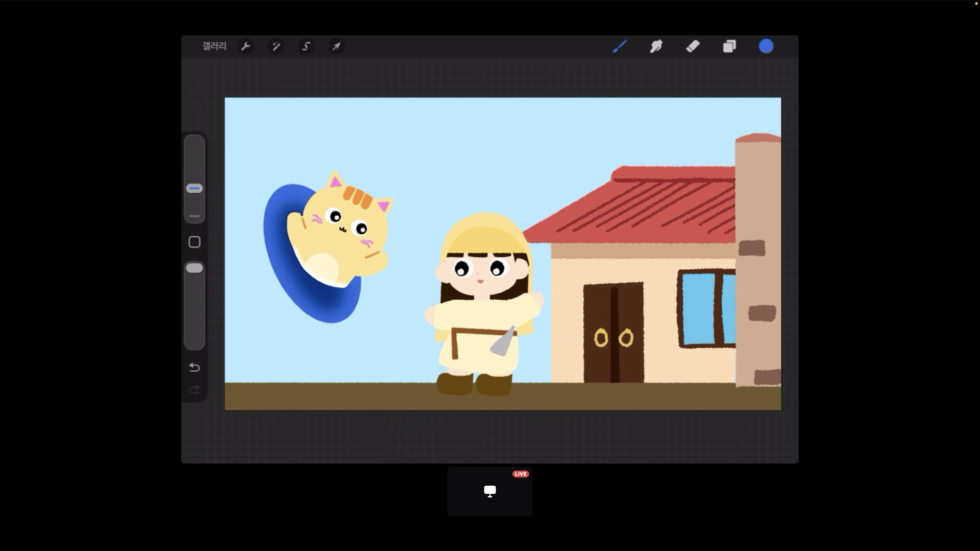980x551 pixels.
Task: Click the orange cat on the canvas
Action: 339,232
